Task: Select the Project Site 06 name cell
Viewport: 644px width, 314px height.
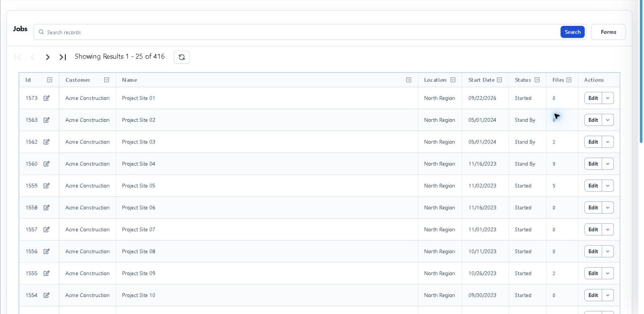Action: coord(267,207)
